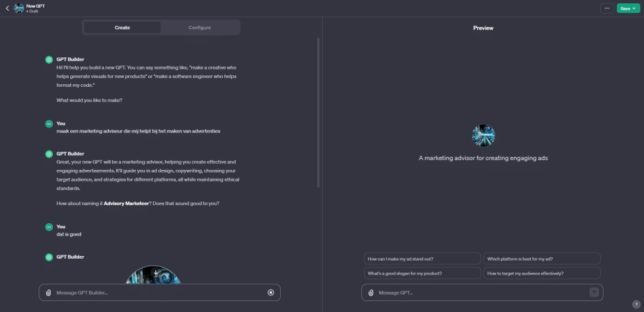The height and width of the screenshot is (312, 644).
Task: Choose 'How to target my audience effectively?'
Action: pos(542,273)
